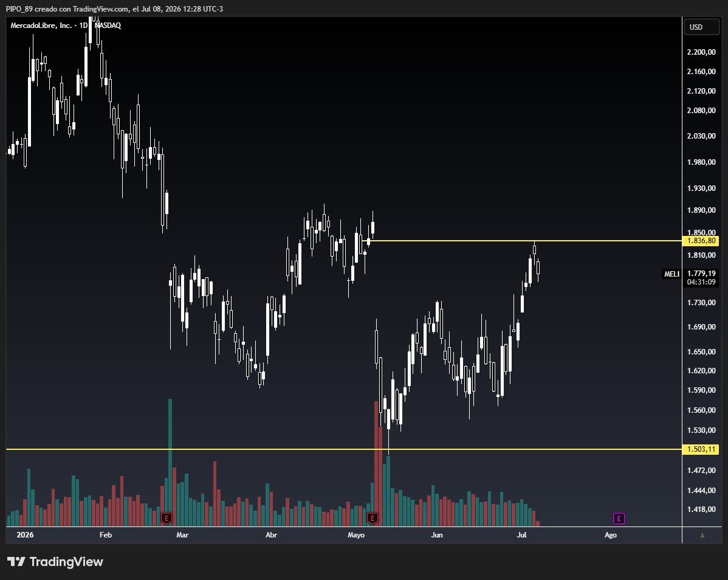Image resolution: width=728 pixels, height=580 pixels.
Task: Click the Jun time axis label
Action: point(436,535)
